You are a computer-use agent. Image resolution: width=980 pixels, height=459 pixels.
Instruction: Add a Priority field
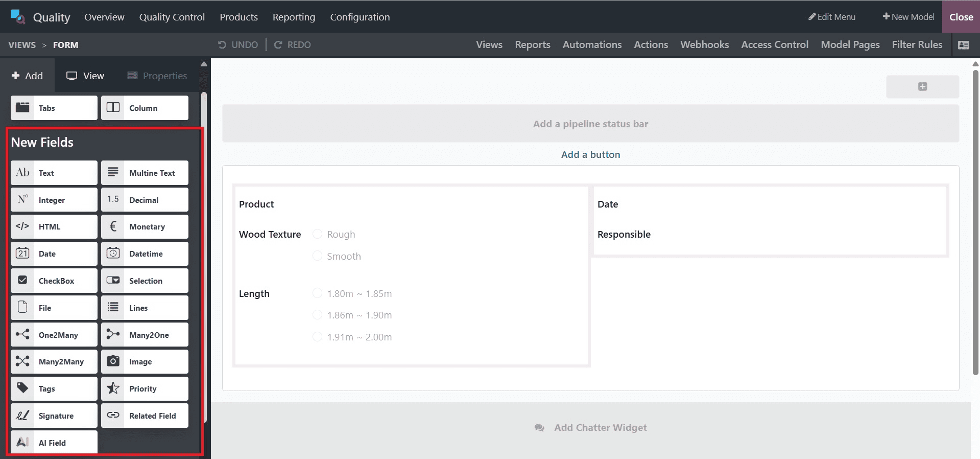145,388
